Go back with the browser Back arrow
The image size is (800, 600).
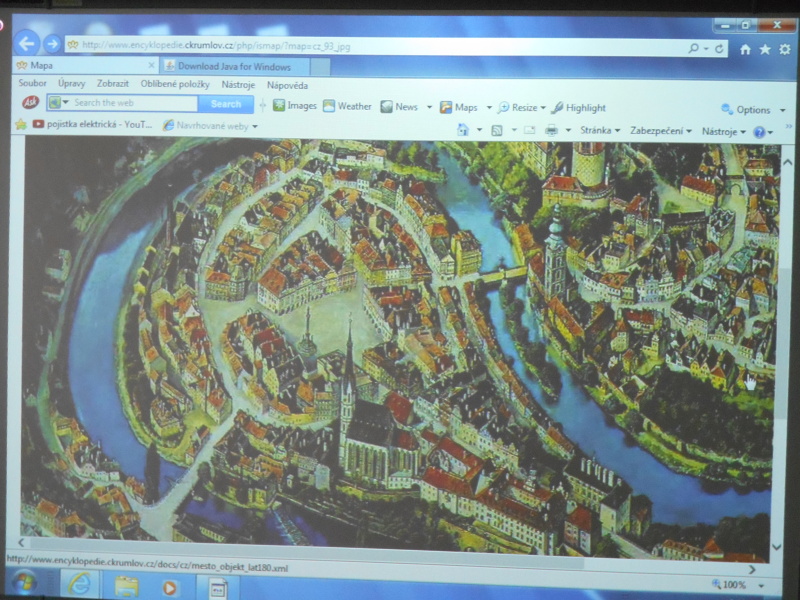[x=27, y=43]
